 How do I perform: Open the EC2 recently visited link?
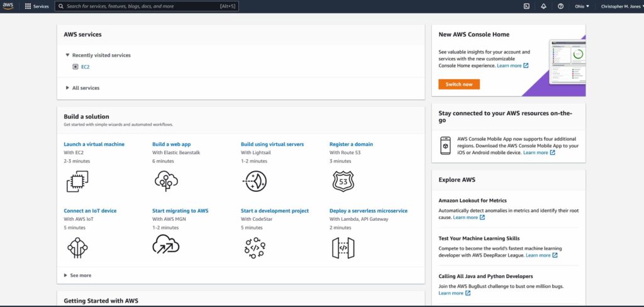(x=85, y=67)
